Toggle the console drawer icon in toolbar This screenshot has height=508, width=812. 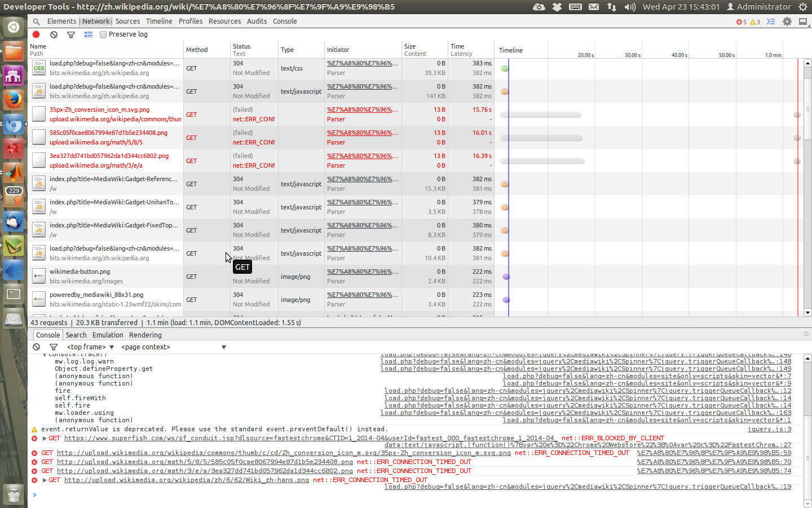click(771, 21)
